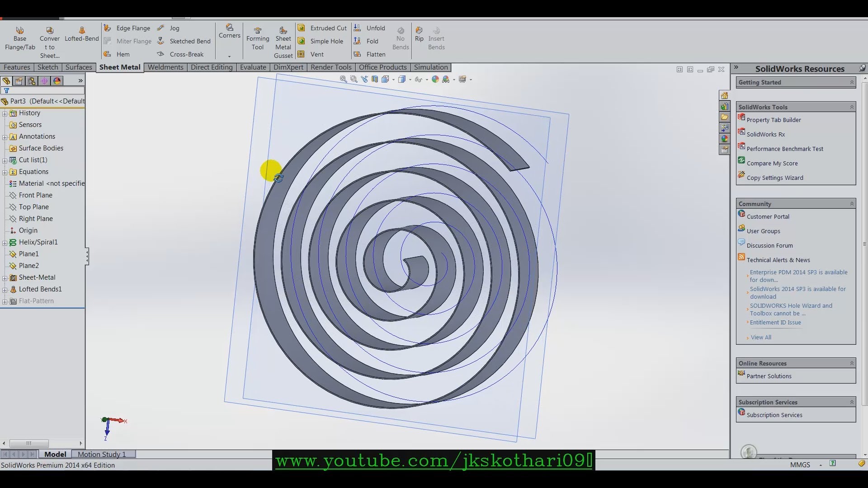Select the Cross-Break tool
The height and width of the screenshot is (488, 868).
click(186, 54)
